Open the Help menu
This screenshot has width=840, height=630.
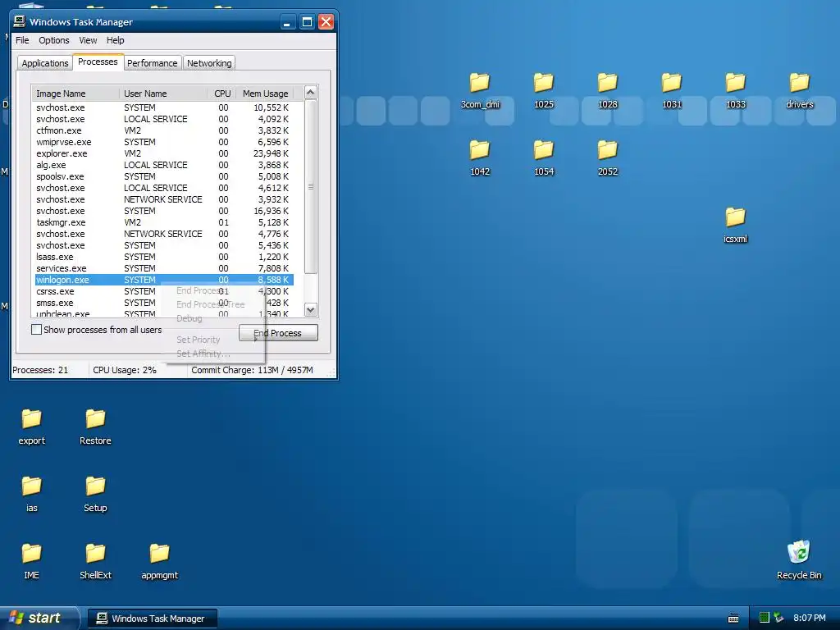click(115, 40)
